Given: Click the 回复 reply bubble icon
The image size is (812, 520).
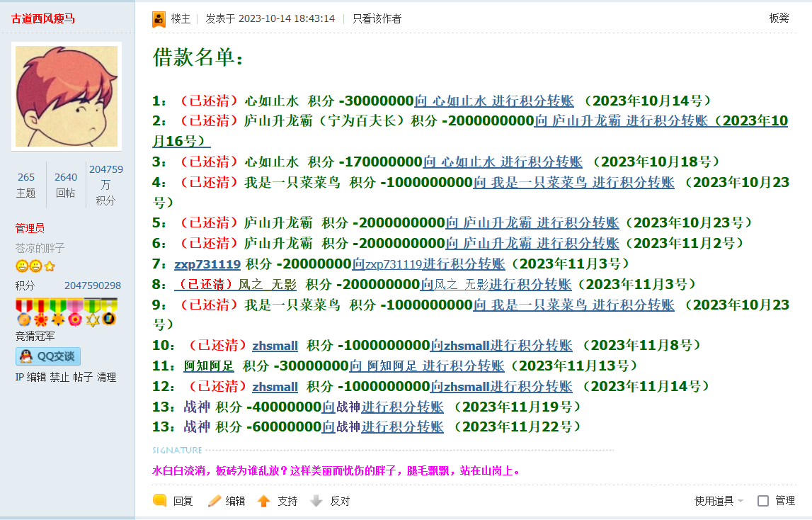Looking at the screenshot, I should tap(159, 500).
